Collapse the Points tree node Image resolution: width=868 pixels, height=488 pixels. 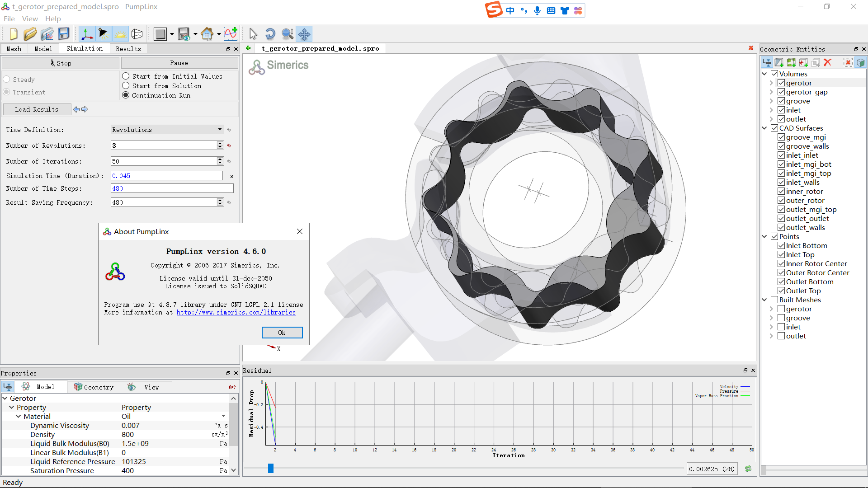(764, 237)
